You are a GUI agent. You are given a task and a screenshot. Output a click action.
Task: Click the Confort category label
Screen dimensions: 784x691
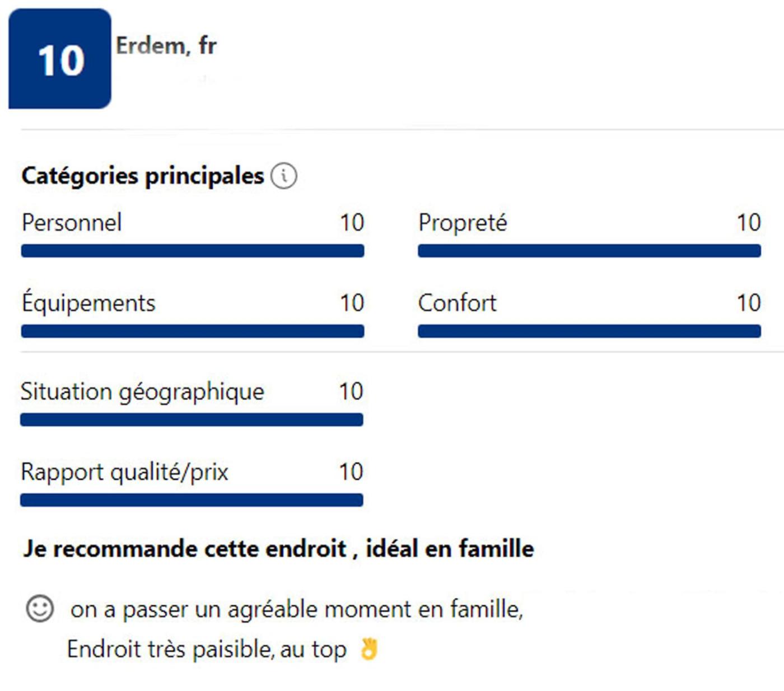point(457,303)
